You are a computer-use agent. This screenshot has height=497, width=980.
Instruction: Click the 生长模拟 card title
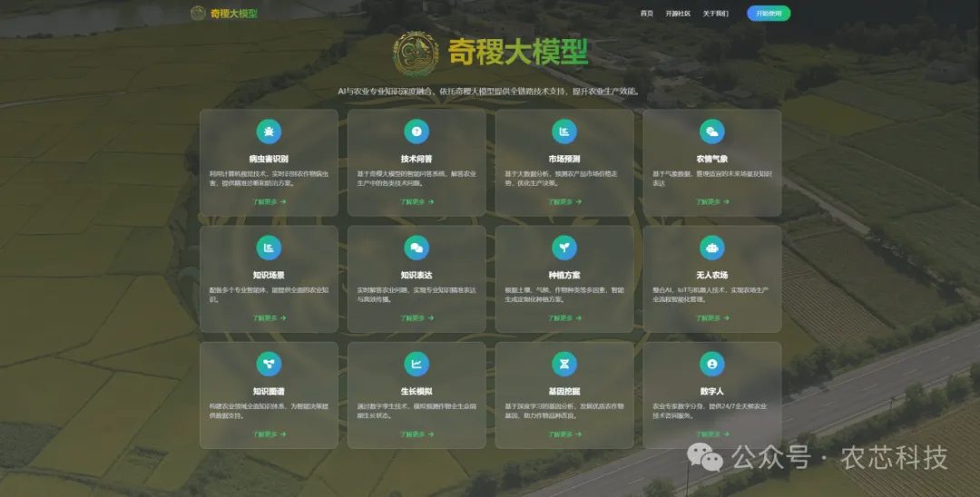coord(416,391)
